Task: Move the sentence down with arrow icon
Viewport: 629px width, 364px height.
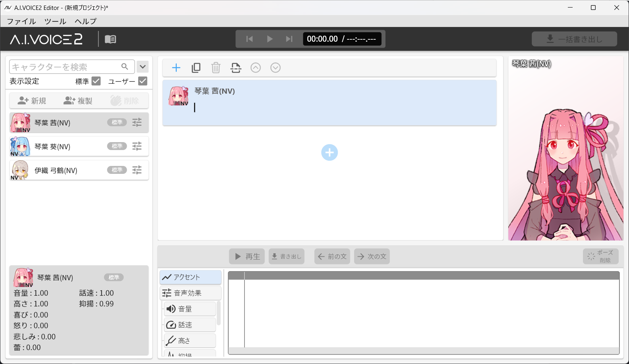Action: click(276, 68)
